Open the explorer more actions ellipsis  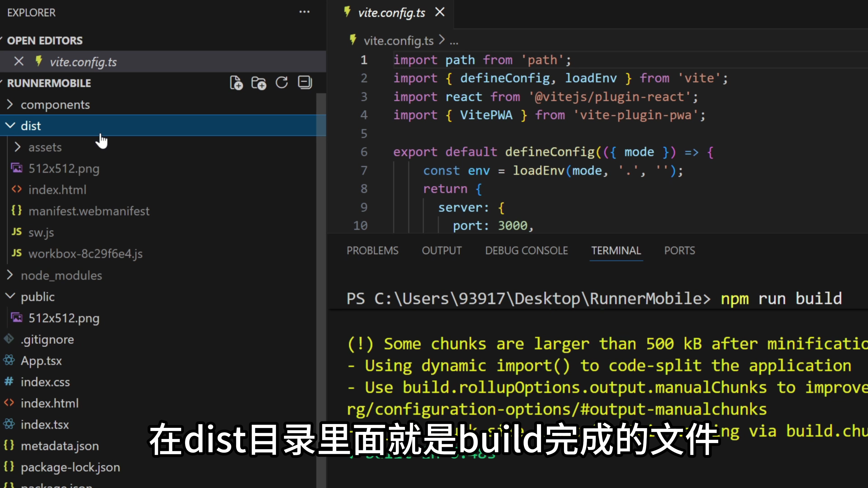[x=304, y=12]
